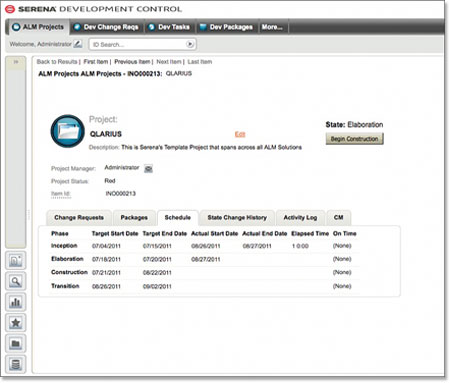This screenshot has width=450, height=383.
Task: Click Target End Date column header
Action: pos(165,234)
